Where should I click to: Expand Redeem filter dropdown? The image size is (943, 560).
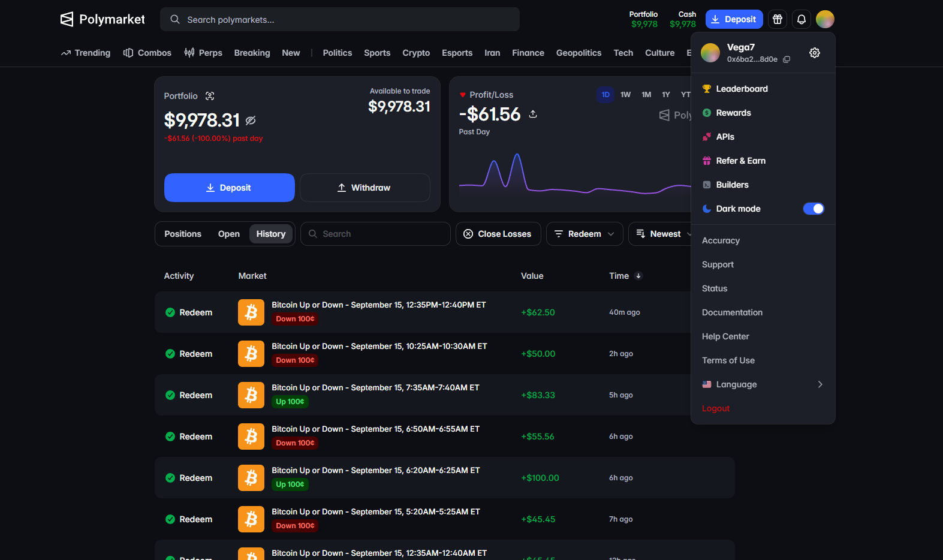[x=585, y=234]
